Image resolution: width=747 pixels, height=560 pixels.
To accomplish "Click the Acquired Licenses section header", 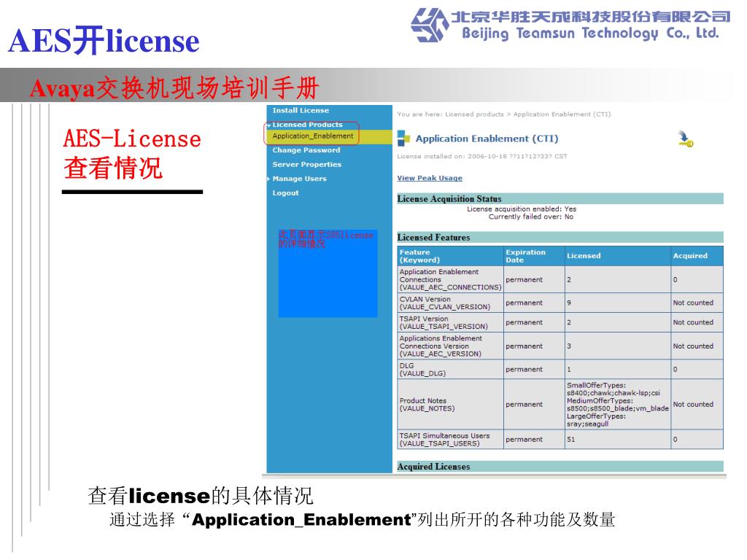I will (560, 467).
